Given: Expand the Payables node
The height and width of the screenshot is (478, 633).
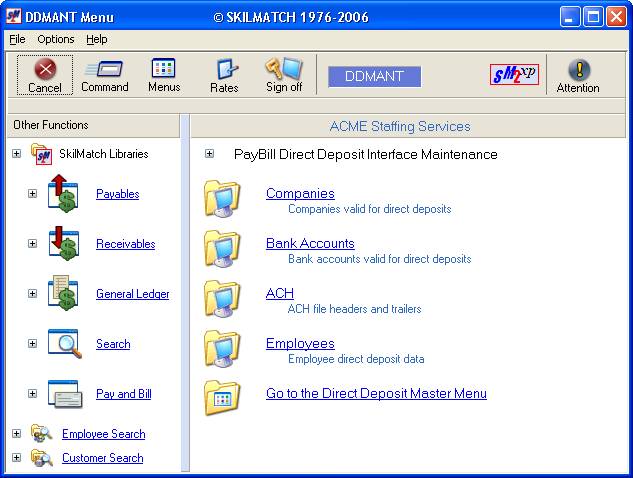Looking at the screenshot, I should tap(32, 193).
